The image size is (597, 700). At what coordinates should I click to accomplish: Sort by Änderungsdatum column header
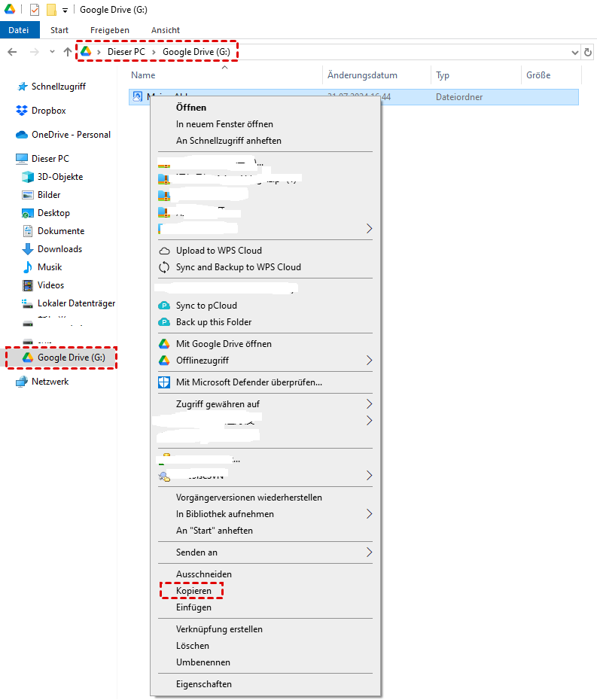[377, 75]
